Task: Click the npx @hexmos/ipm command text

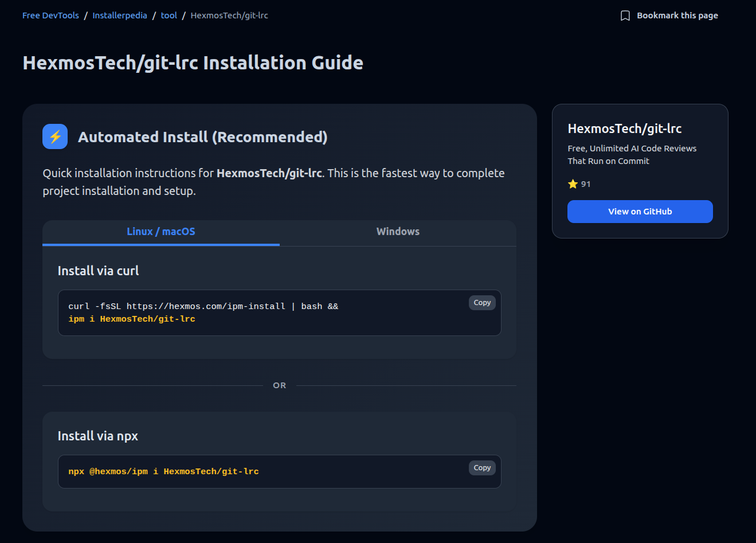Action: 163,471
